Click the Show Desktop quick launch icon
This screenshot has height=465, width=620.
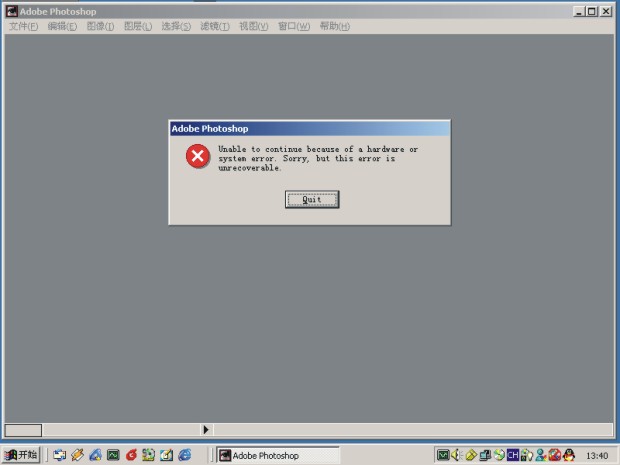59,455
